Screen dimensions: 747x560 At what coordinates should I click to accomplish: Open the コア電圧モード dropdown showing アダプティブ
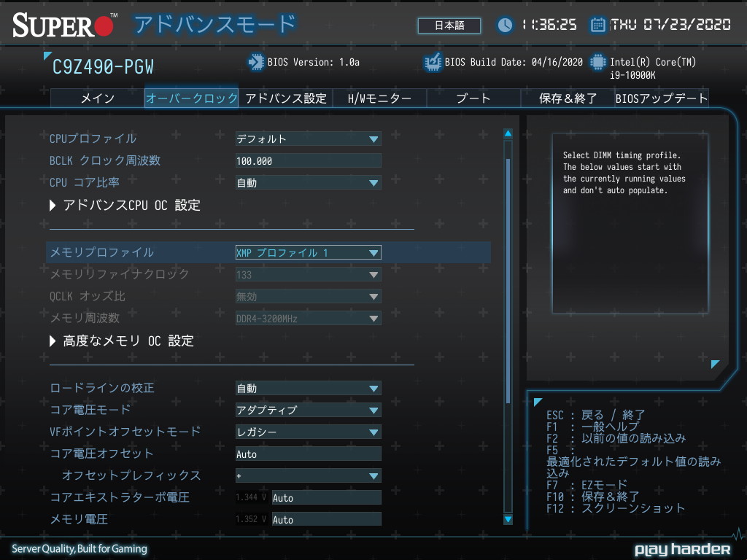(x=309, y=410)
